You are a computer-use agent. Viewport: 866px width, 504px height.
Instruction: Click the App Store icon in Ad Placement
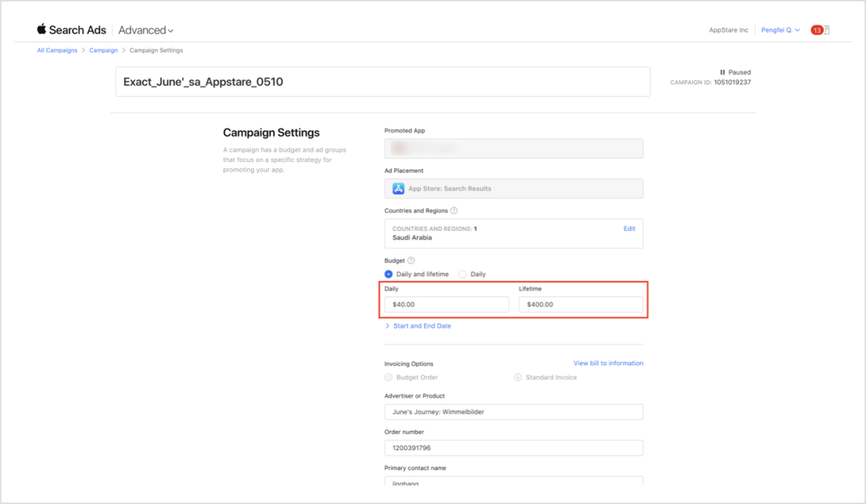coord(399,189)
